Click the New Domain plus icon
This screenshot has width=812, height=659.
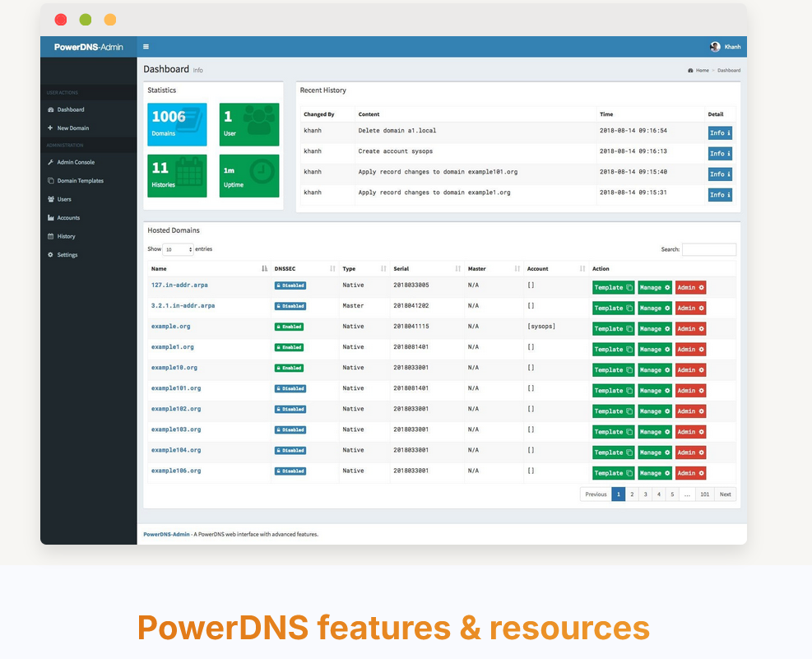point(51,128)
